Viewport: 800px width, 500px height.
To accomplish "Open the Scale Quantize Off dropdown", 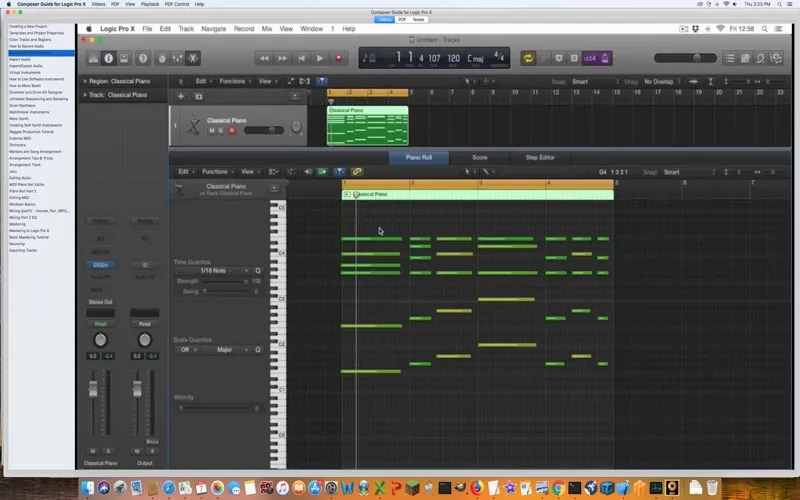I will coord(188,350).
